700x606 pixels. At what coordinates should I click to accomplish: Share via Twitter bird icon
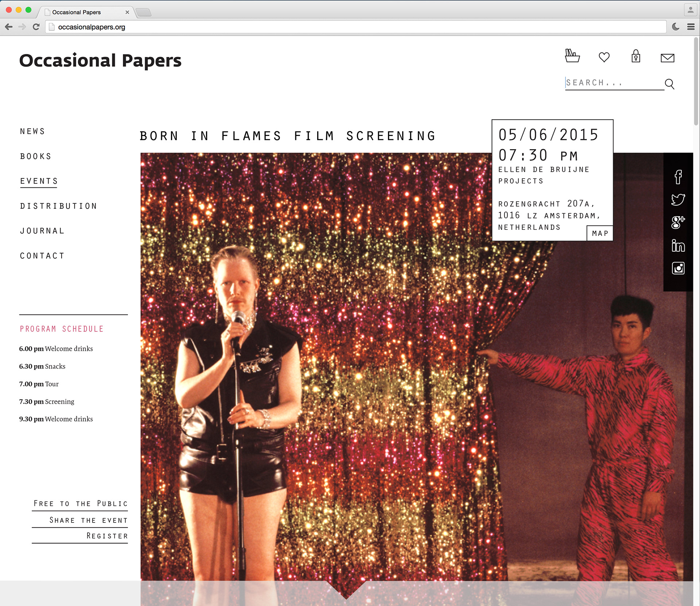[678, 199]
